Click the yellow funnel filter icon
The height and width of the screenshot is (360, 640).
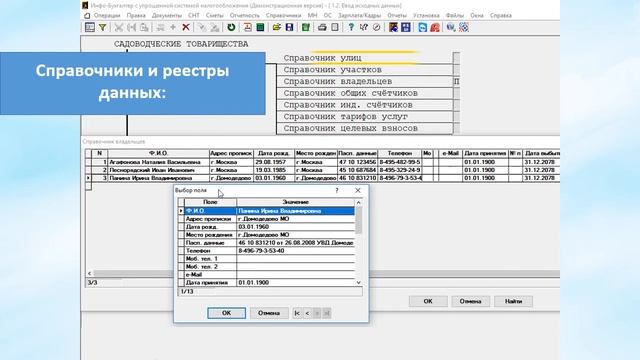[x=103, y=27]
